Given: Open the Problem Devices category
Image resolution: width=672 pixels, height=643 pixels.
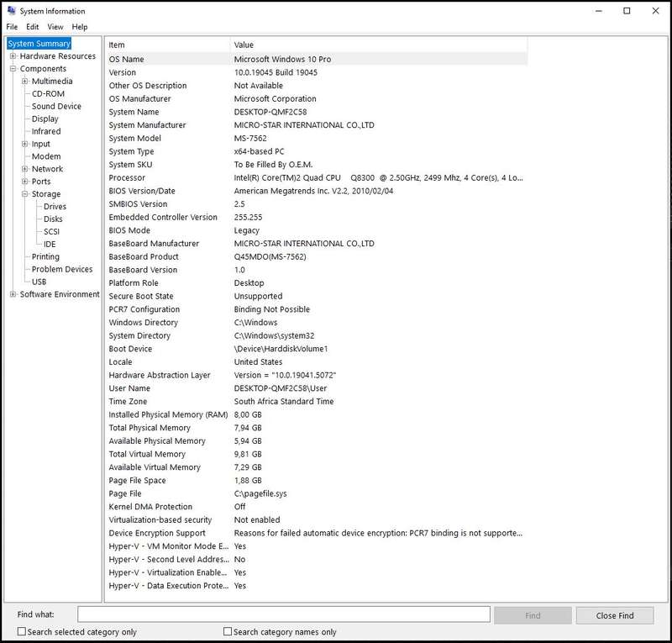Looking at the screenshot, I should pyautogui.click(x=62, y=269).
